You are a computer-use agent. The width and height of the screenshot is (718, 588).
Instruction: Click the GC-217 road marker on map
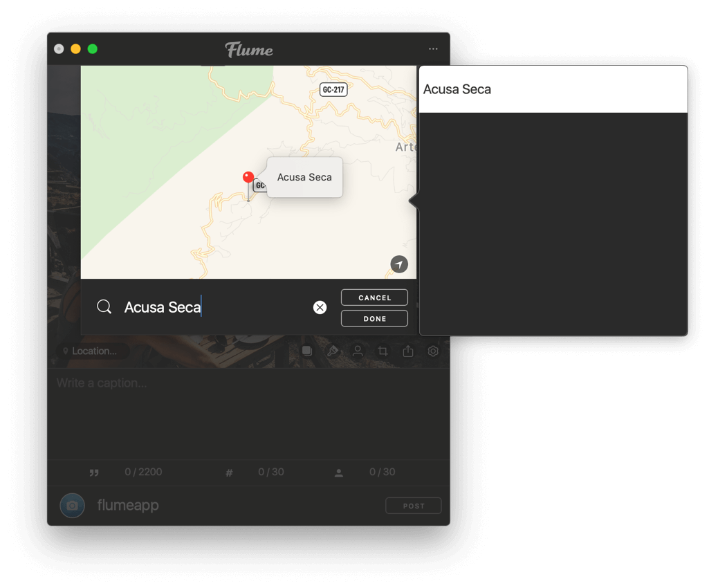click(333, 90)
